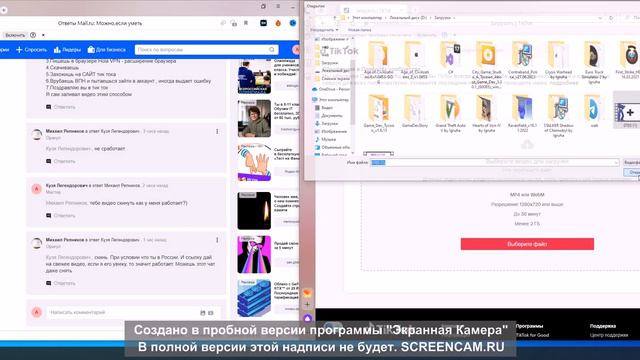Click the plus icon in browser sidebar

(x=308, y=304)
